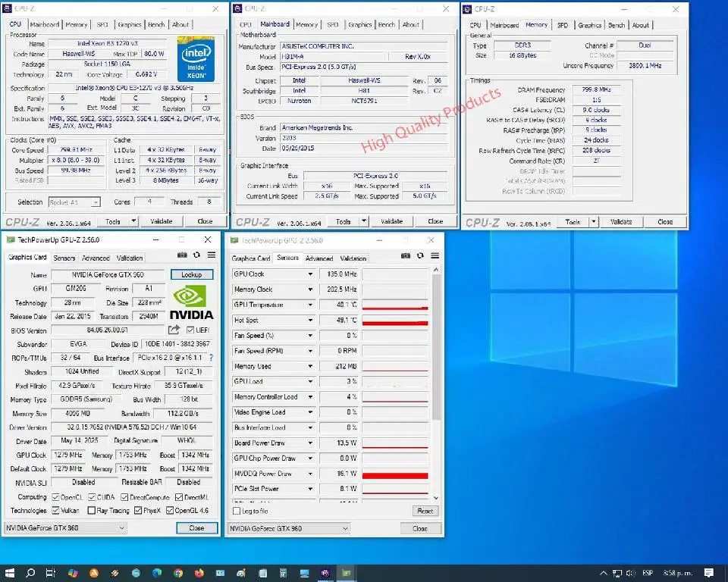Viewport: 728px width, 582px height.
Task: Expand the GPU Clock sensor dropdown
Action: click(x=310, y=274)
